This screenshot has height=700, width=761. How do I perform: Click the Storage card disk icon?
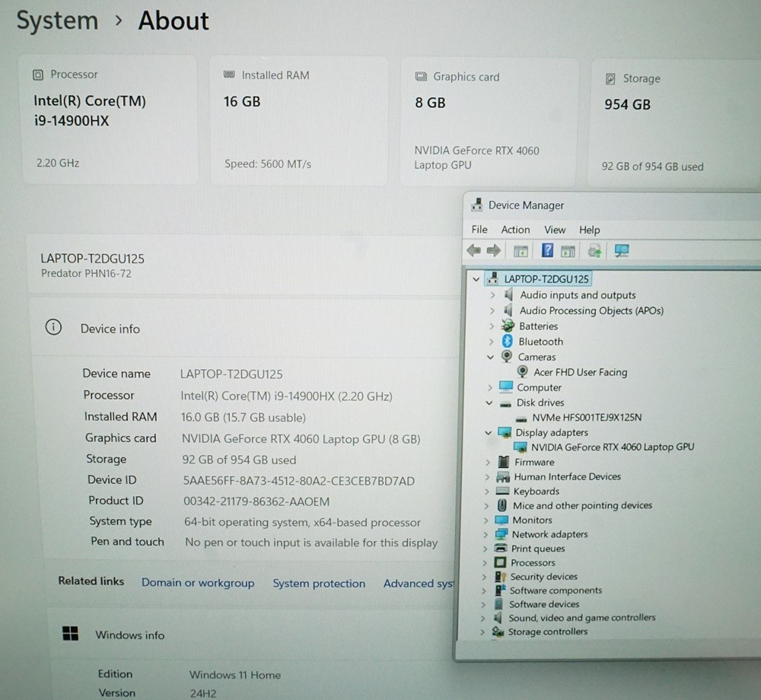click(610, 78)
